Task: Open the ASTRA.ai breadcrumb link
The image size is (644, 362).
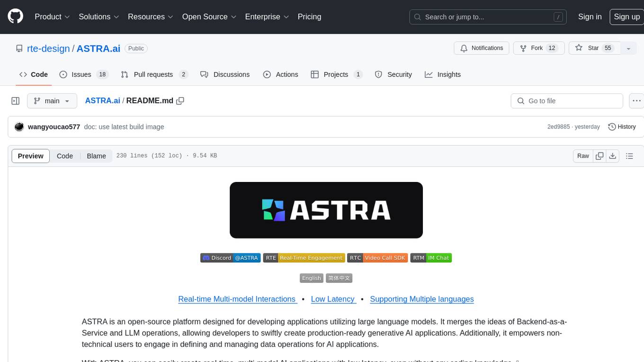Action: (x=102, y=100)
